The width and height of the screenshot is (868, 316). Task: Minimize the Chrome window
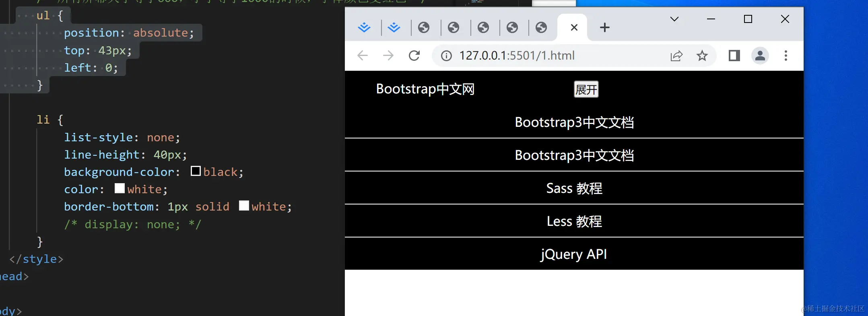pyautogui.click(x=711, y=19)
